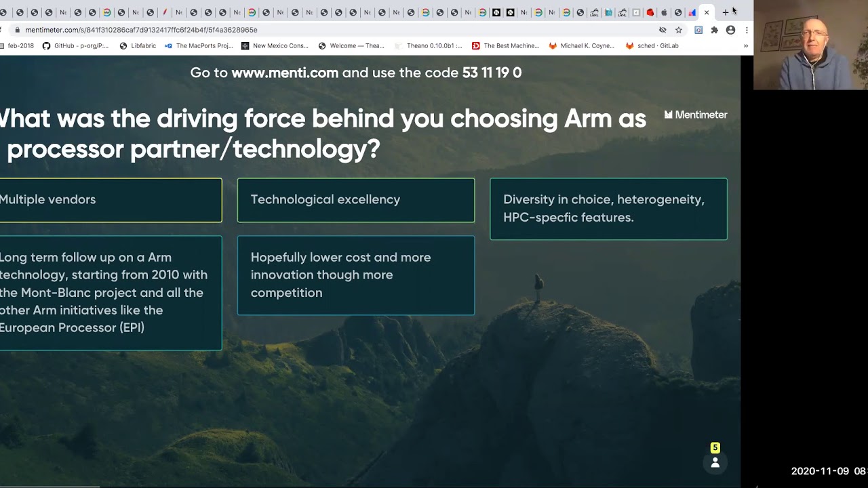Open The MacPorts Project bookmark
Image resolution: width=868 pixels, height=488 pixels.
pos(199,46)
